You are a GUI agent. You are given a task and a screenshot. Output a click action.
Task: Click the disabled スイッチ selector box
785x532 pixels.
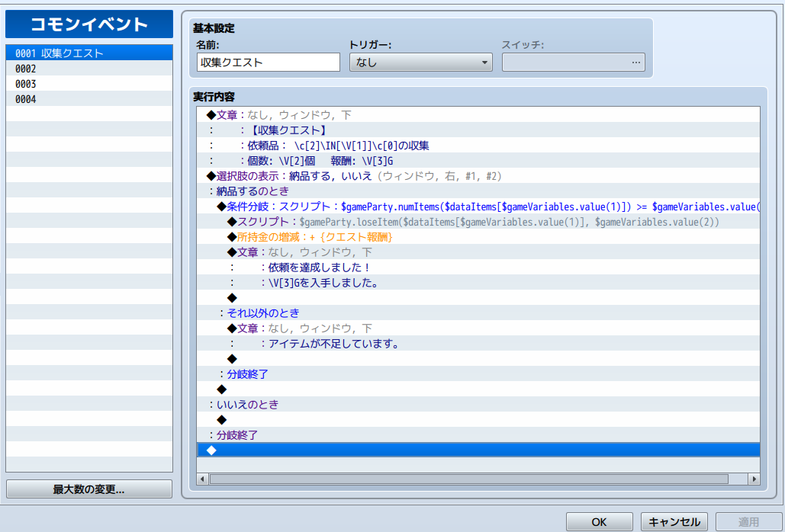coord(573,62)
